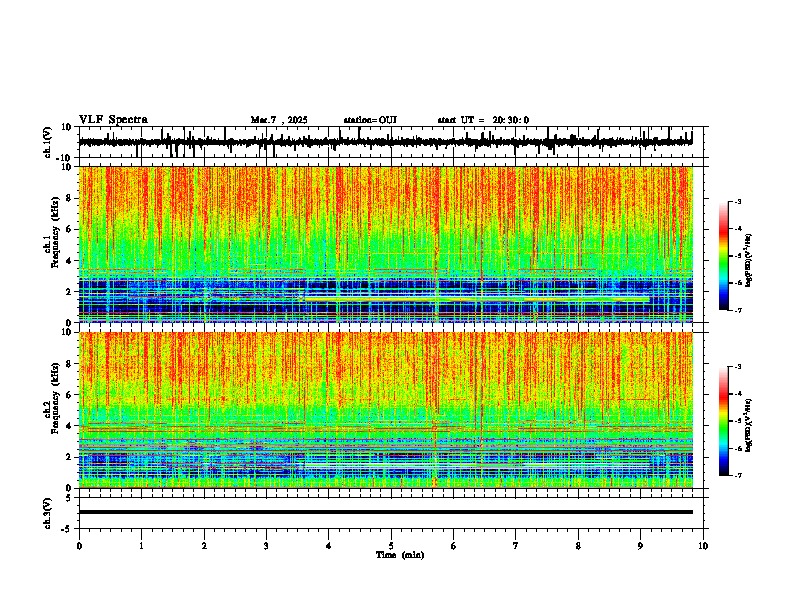Click the log(PSD) unit label beside ch.1 color bar

(749, 261)
